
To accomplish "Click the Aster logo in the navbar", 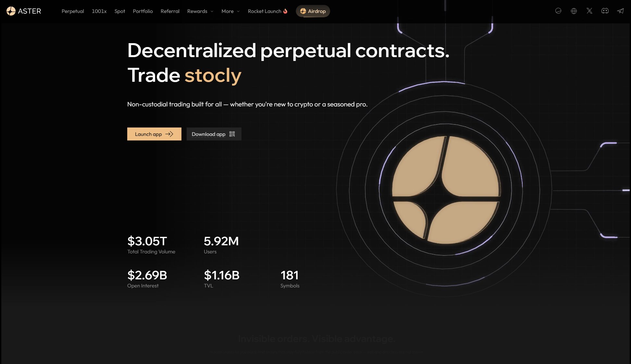I will (24, 11).
